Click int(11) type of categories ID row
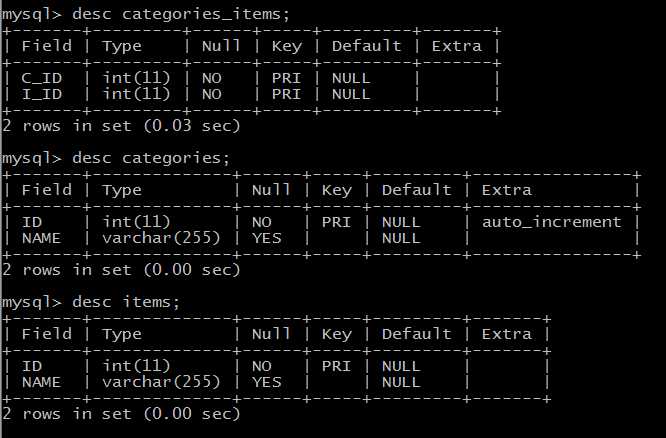Screen dimensions: 666x438 [136, 222]
